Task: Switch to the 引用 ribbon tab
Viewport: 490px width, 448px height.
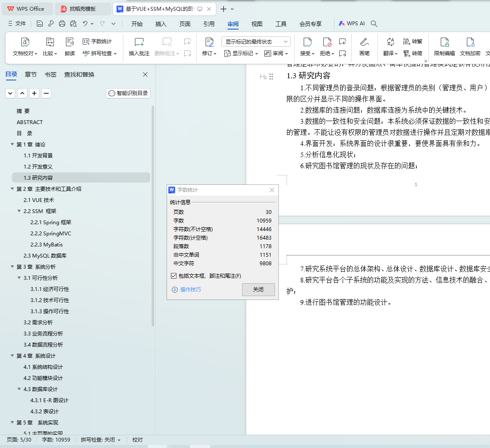Action: (x=209, y=24)
